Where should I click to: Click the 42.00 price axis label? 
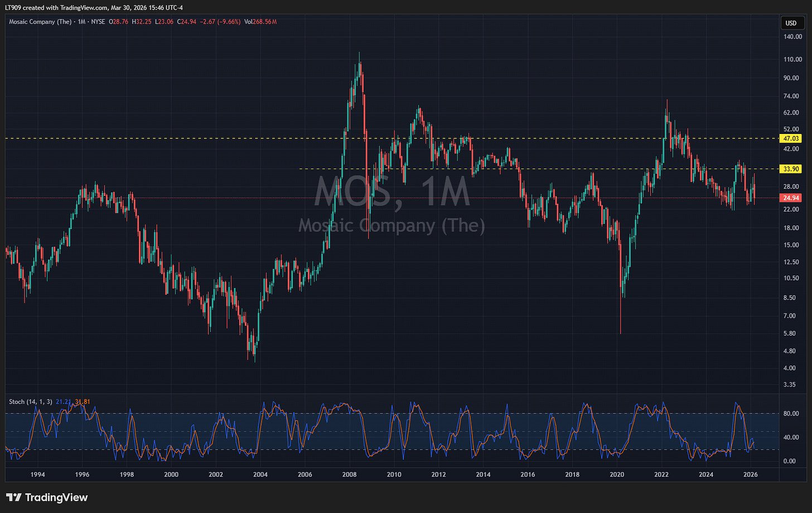click(x=792, y=150)
